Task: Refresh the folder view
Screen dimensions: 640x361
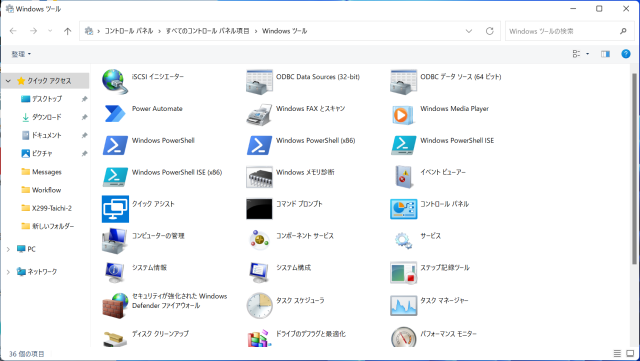Action: 489,31
